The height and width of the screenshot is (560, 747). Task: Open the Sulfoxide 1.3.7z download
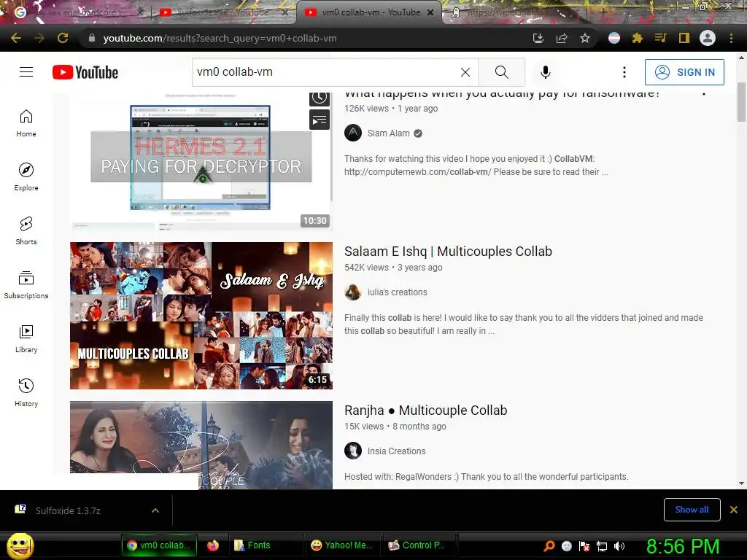(x=68, y=510)
